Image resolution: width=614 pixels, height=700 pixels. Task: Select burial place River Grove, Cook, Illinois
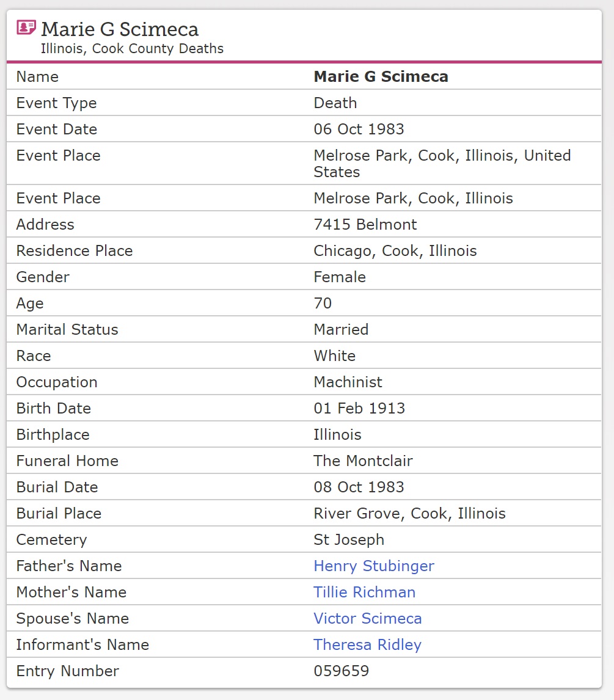(409, 514)
